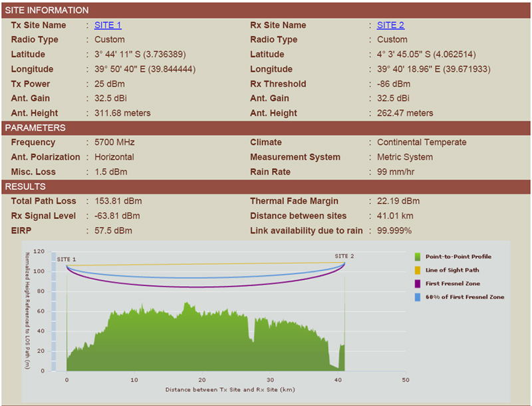The width and height of the screenshot is (532, 406).
Task: Select the EIRP value 57.5 dBm
Action: click(113, 231)
